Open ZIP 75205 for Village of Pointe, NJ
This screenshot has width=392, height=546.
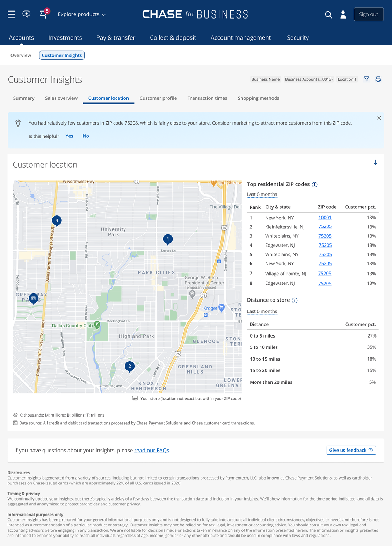pos(325,274)
